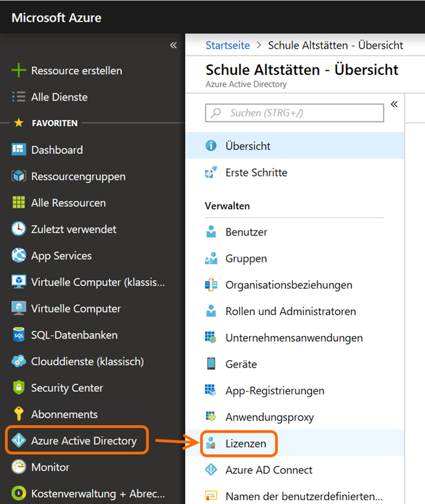425x504 pixels.
Task: Click the Security Center shield icon
Action: coord(18,388)
